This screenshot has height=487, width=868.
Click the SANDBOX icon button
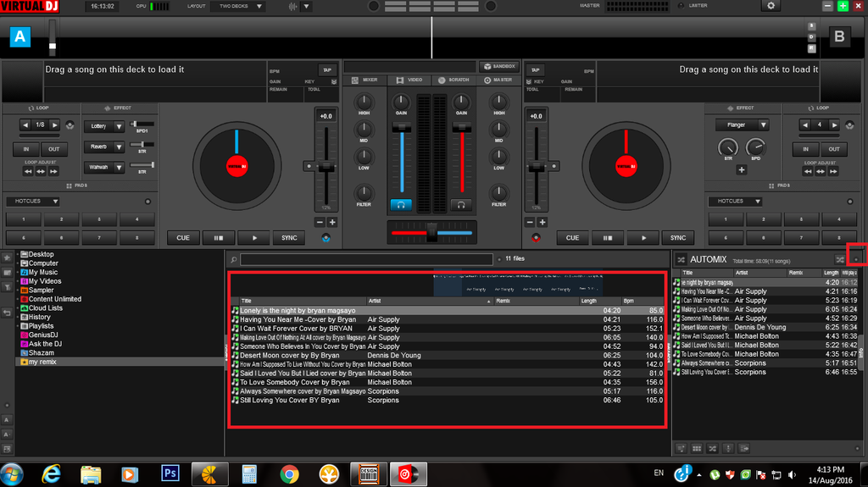click(x=498, y=66)
